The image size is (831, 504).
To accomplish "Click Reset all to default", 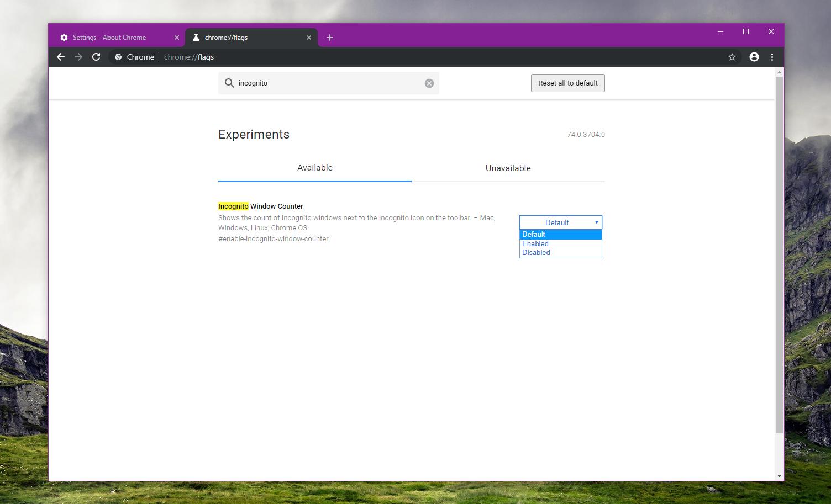I will point(567,83).
